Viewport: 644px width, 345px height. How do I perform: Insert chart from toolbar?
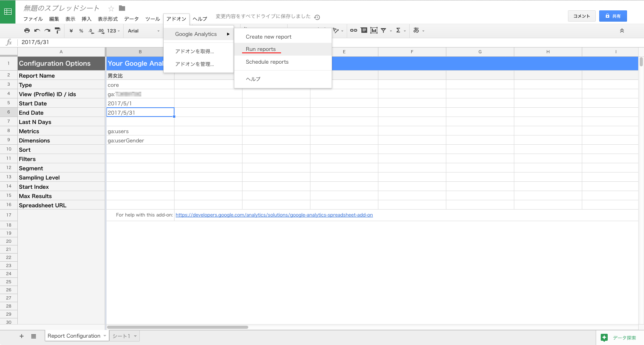[x=374, y=30]
